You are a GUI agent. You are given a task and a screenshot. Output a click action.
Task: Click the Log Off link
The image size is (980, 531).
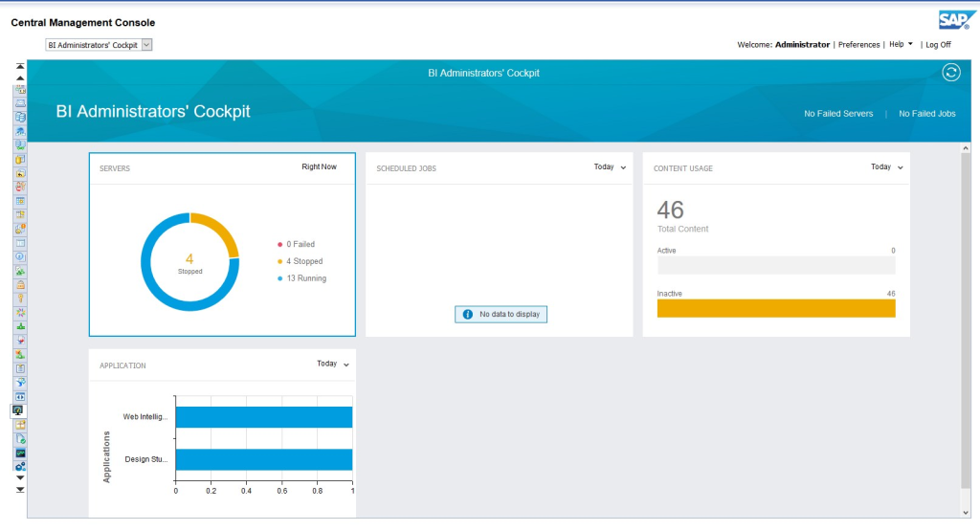[x=938, y=44]
